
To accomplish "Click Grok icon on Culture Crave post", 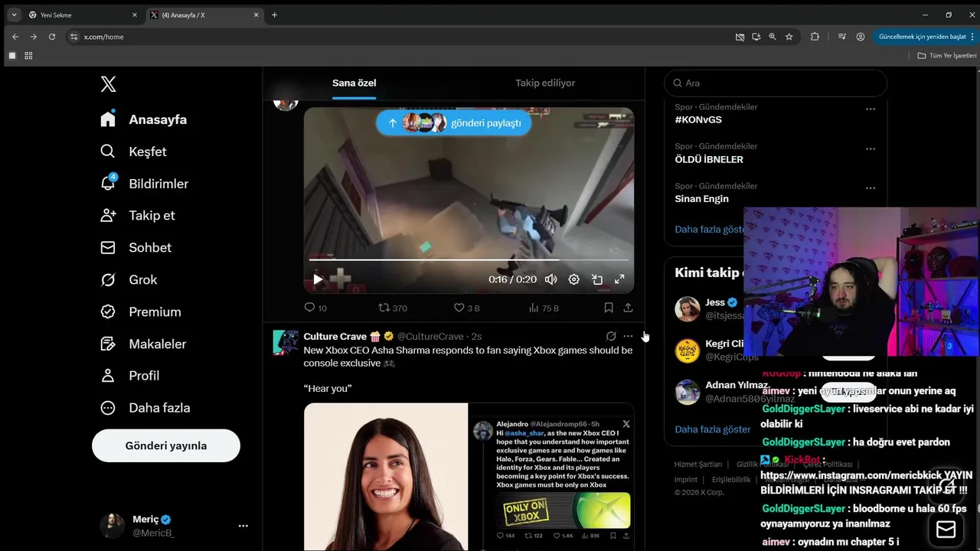I will [x=611, y=336].
